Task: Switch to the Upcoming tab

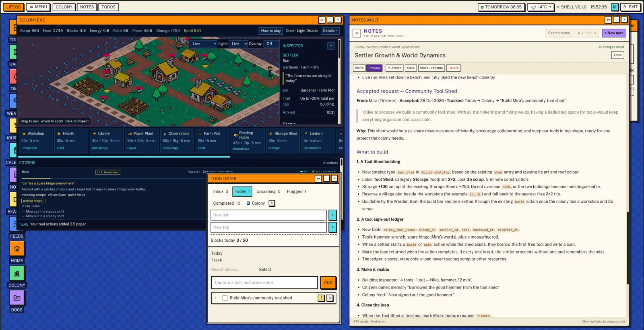Action: pyautogui.click(x=268, y=191)
